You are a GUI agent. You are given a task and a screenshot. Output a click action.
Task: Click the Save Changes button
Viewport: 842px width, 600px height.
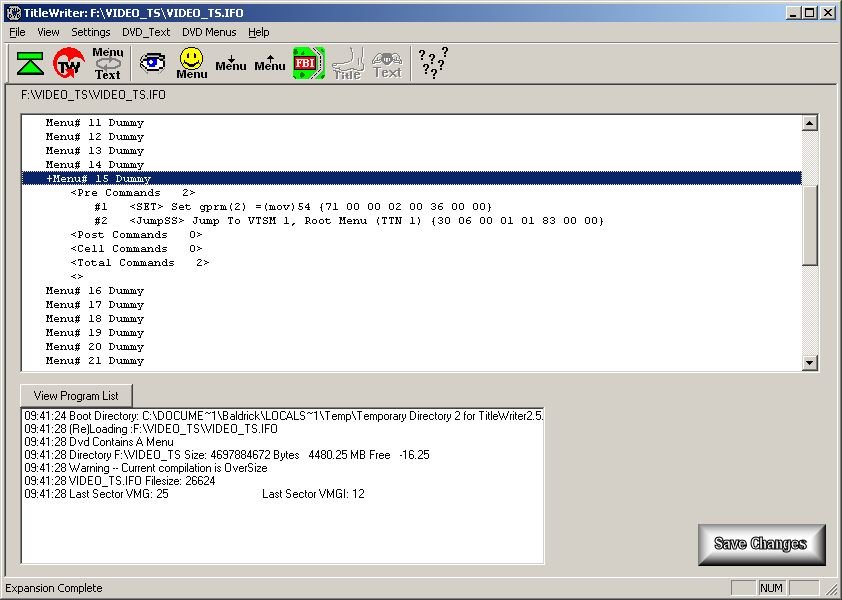coord(761,544)
